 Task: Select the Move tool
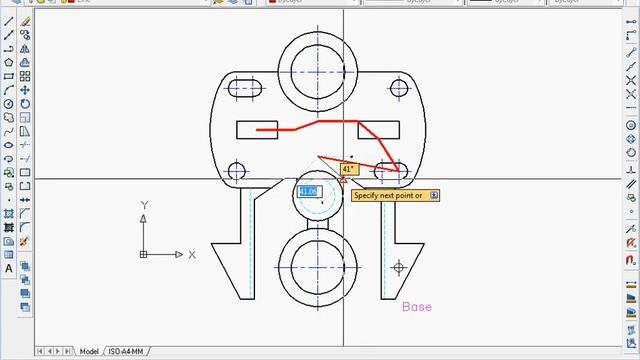[25, 90]
